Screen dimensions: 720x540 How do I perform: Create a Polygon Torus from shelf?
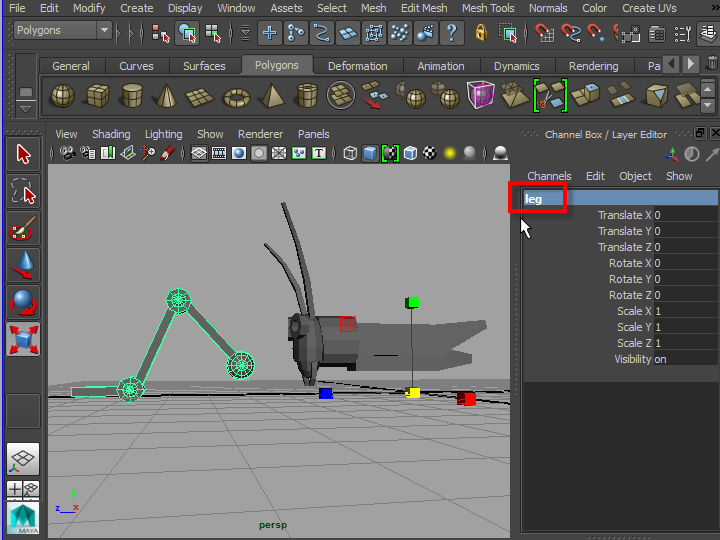pos(236,97)
